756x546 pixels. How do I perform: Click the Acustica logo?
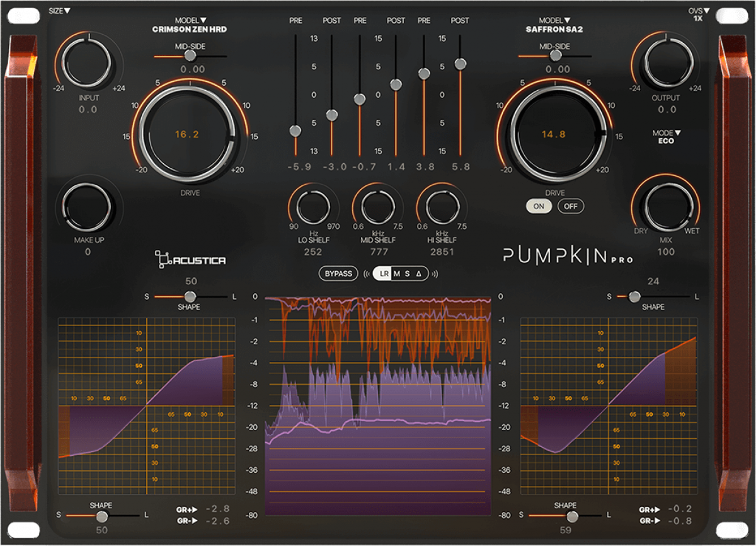tap(190, 259)
